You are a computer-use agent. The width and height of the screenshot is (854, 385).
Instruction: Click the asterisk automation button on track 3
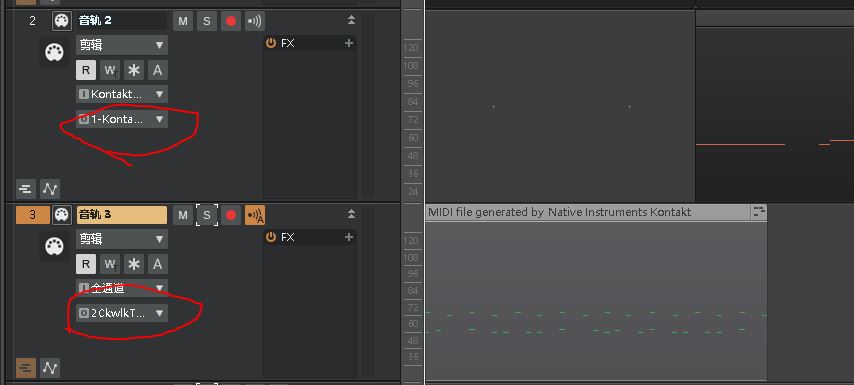point(133,264)
